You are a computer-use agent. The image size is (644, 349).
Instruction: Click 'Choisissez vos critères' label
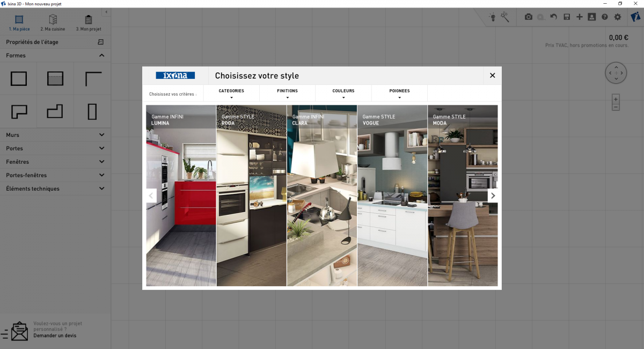(173, 94)
